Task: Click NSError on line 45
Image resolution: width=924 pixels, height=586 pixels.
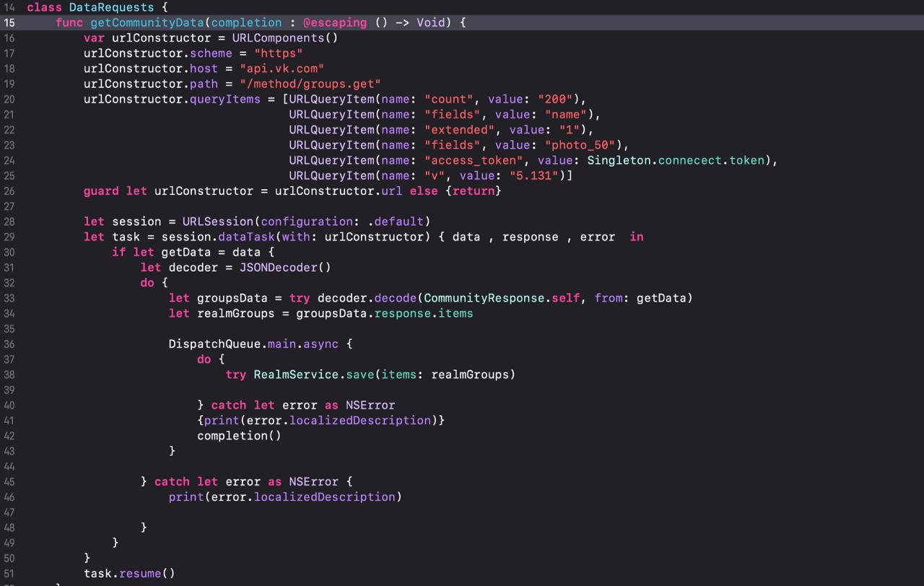Action: coord(313,481)
